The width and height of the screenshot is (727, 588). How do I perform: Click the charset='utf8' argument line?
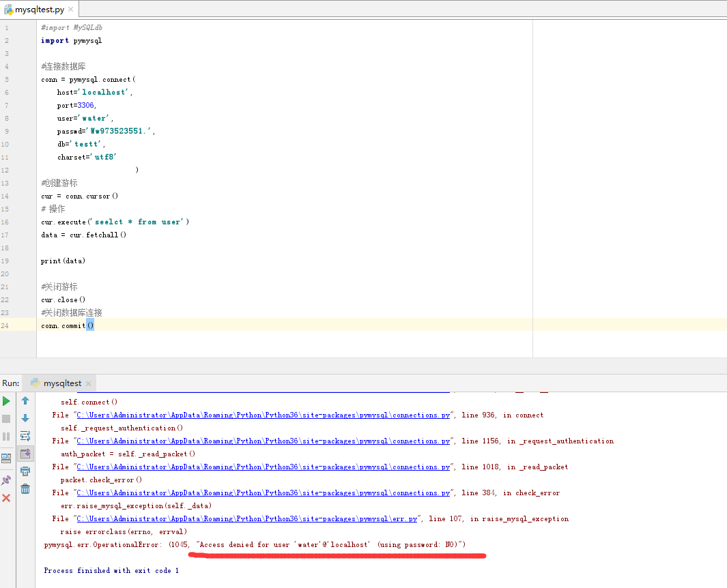tap(87, 158)
